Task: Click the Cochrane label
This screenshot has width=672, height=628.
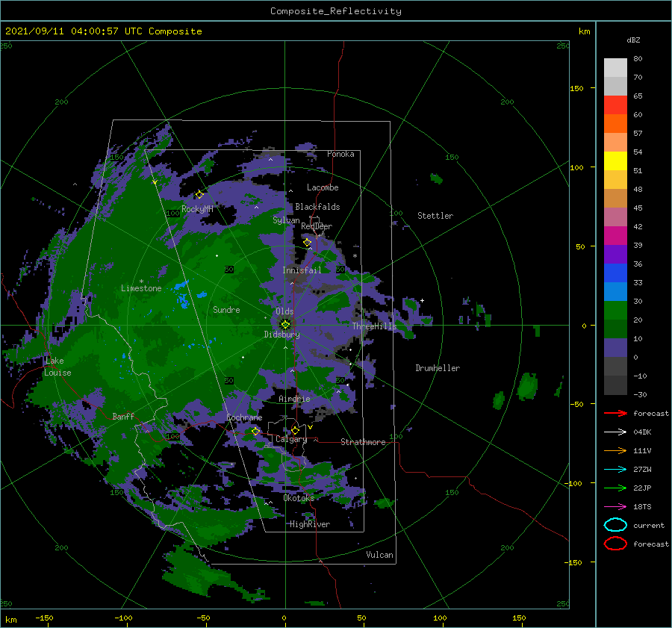Action: (x=244, y=417)
